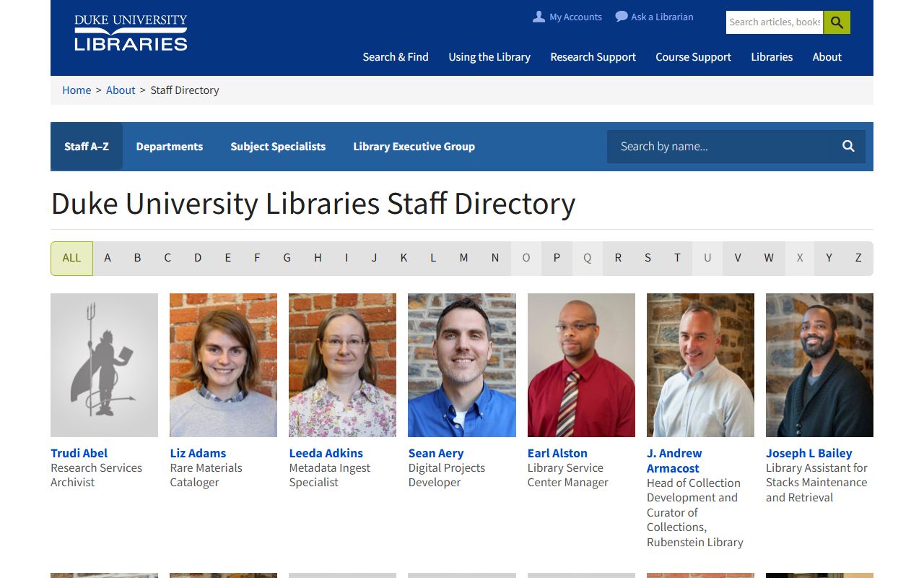Filter staff by letter G
Screen dimensions: 924x578
click(287, 258)
